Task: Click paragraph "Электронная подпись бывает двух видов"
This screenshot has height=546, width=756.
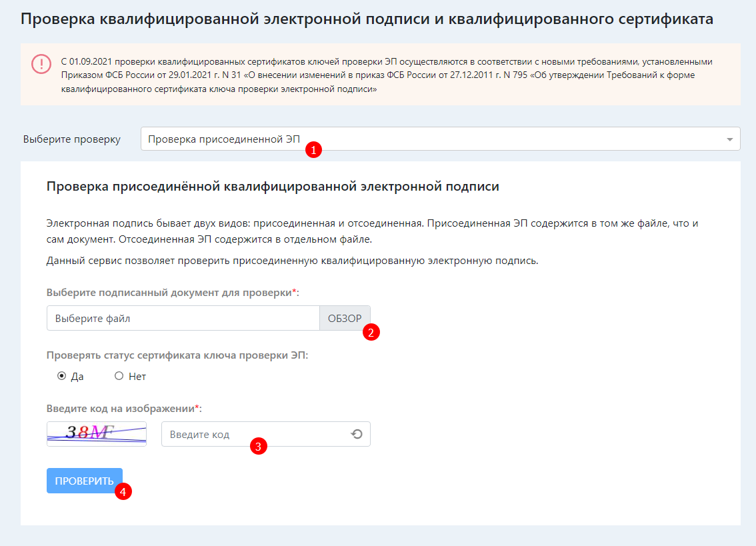Action: 372,231
